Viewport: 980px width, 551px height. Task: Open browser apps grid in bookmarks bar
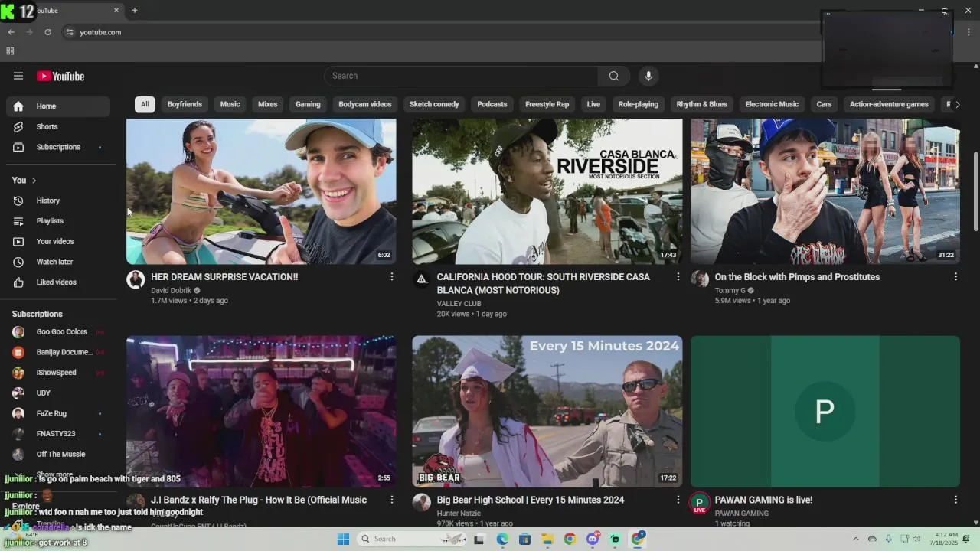point(10,51)
